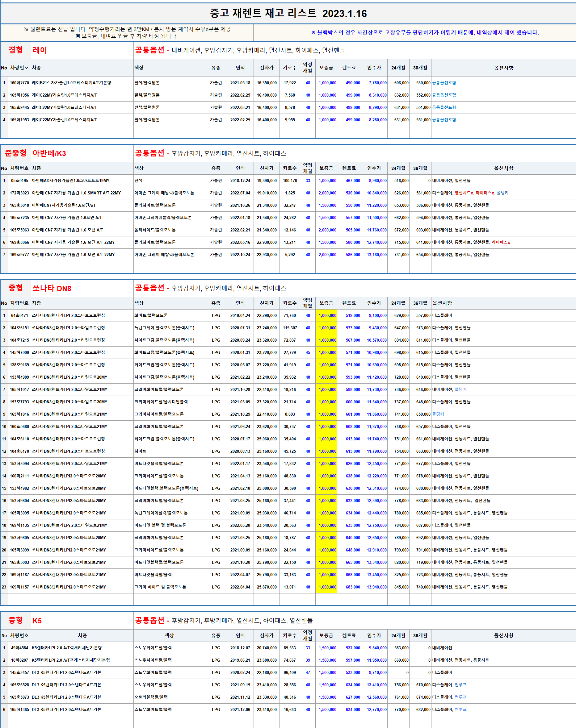
Task: Select car number 169호9777
Action: coord(19,255)
